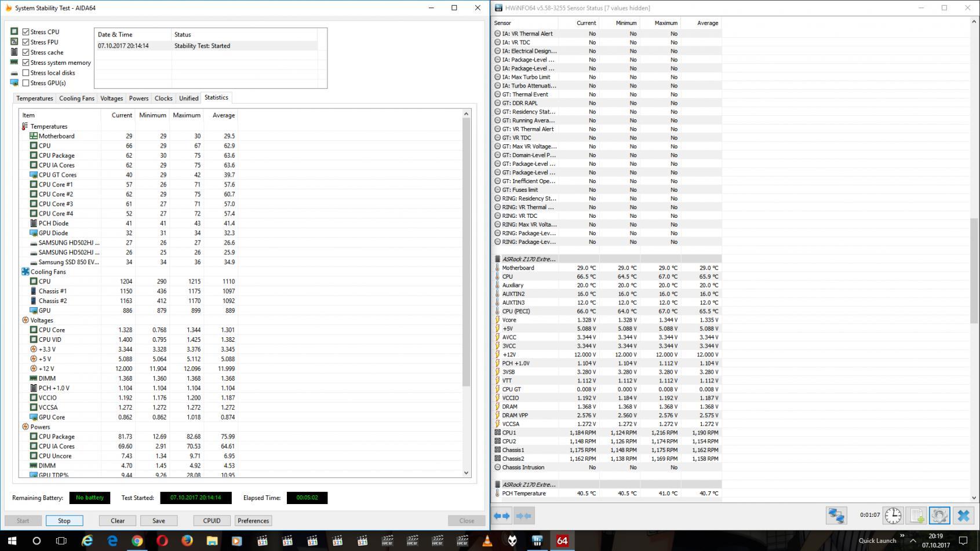Launch Opera browser from the taskbar
This screenshot has width=980, height=551.
click(x=162, y=541)
